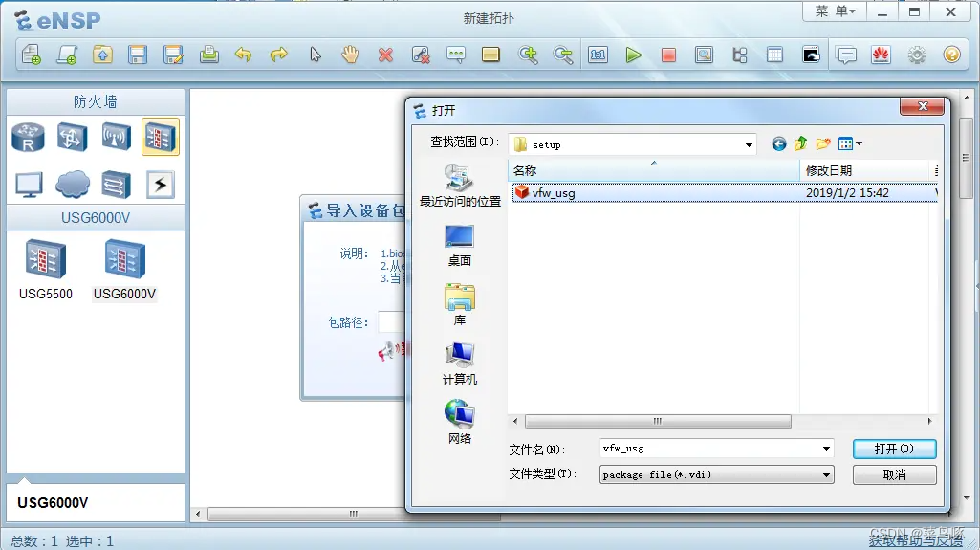Select the Firewall category icon
This screenshot has width=980, height=550.
coord(161,137)
